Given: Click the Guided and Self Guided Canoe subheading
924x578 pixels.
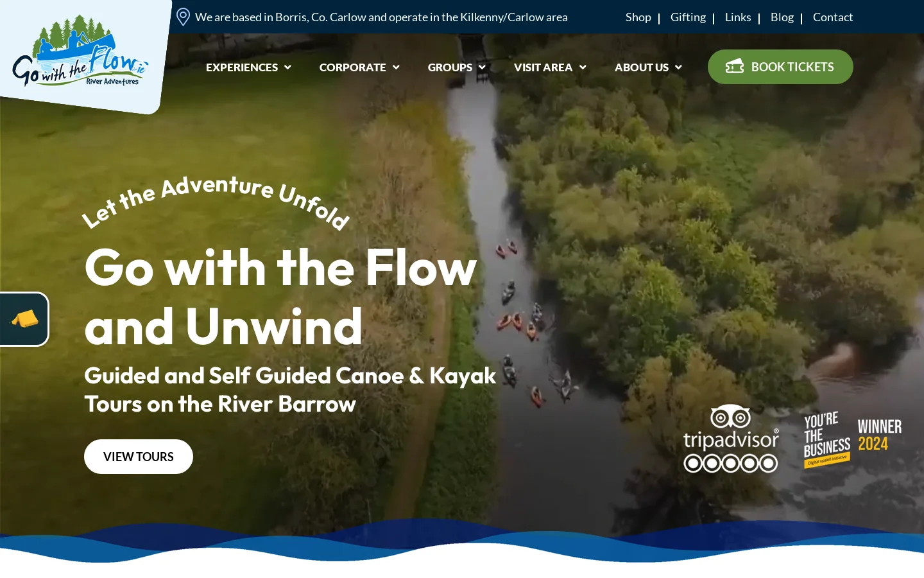Looking at the screenshot, I should tap(290, 389).
